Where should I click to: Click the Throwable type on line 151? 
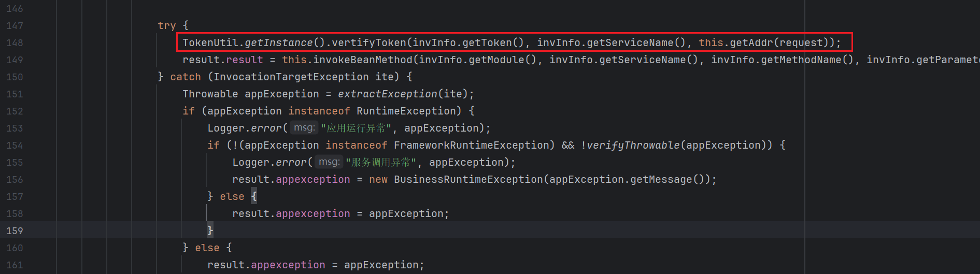click(x=210, y=94)
